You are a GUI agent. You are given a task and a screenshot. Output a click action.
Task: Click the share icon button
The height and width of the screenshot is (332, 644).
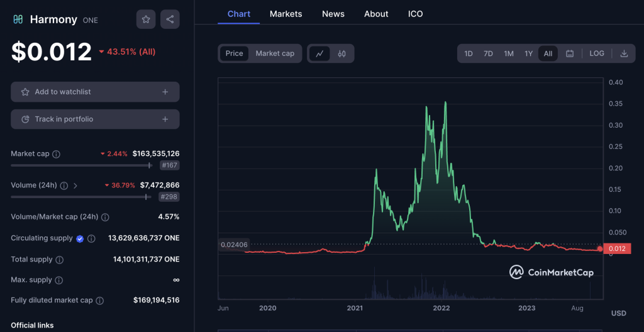pyautogui.click(x=170, y=19)
